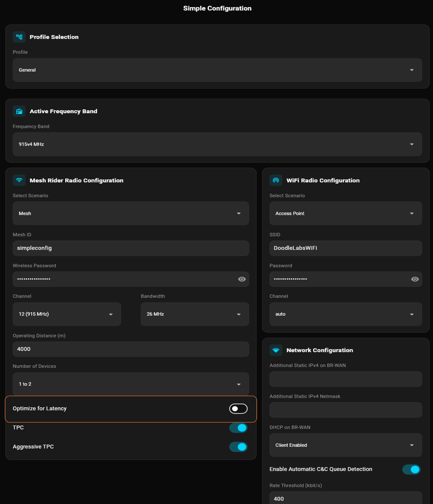433x504 pixels.
Task: Open the DHCP on BR-WAN dropdown
Action: pos(345,445)
